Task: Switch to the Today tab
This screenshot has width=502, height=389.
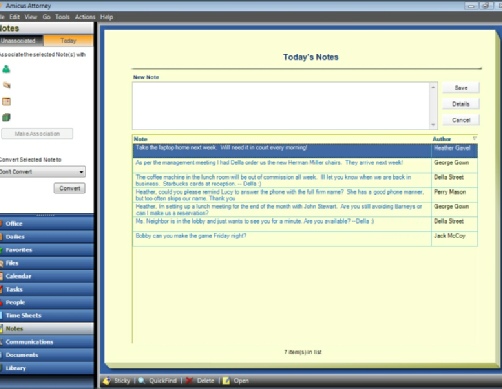Action: click(68, 41)
